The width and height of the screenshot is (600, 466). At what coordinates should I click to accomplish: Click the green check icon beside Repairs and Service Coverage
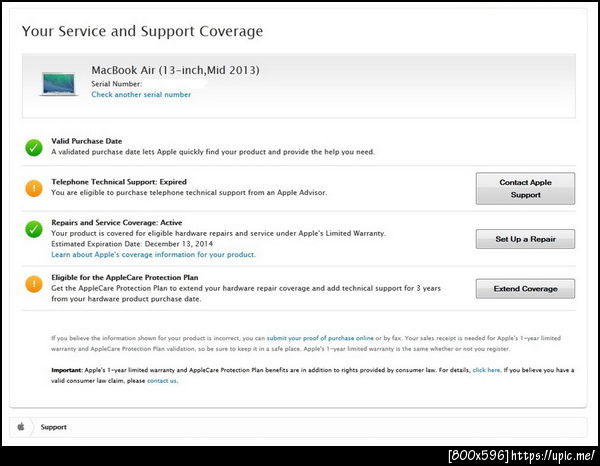[x=34, y=229]
